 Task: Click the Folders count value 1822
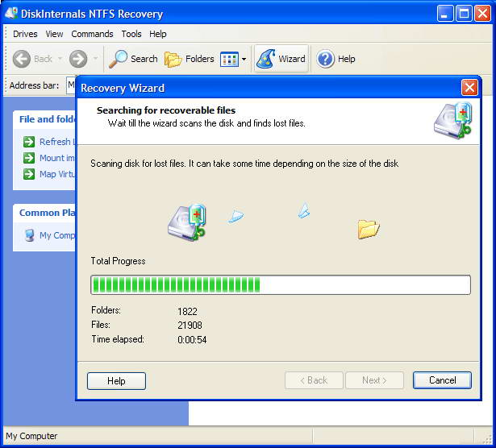[187, 312]
